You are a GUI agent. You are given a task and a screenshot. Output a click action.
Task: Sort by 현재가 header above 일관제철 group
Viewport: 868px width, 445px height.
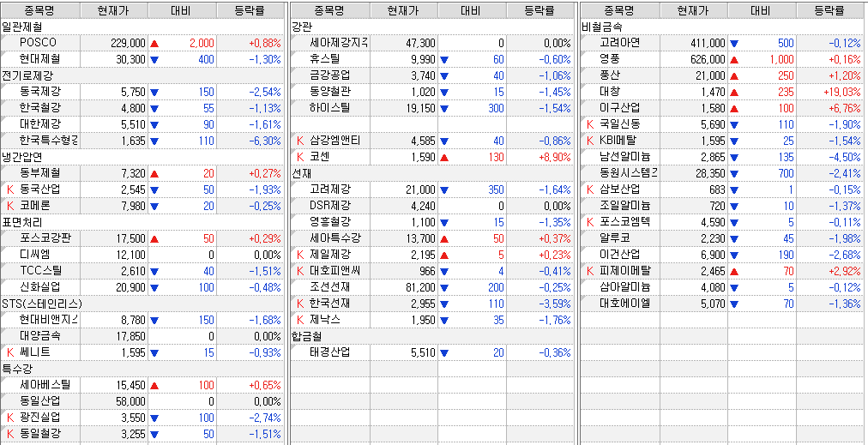coord(114,10)
